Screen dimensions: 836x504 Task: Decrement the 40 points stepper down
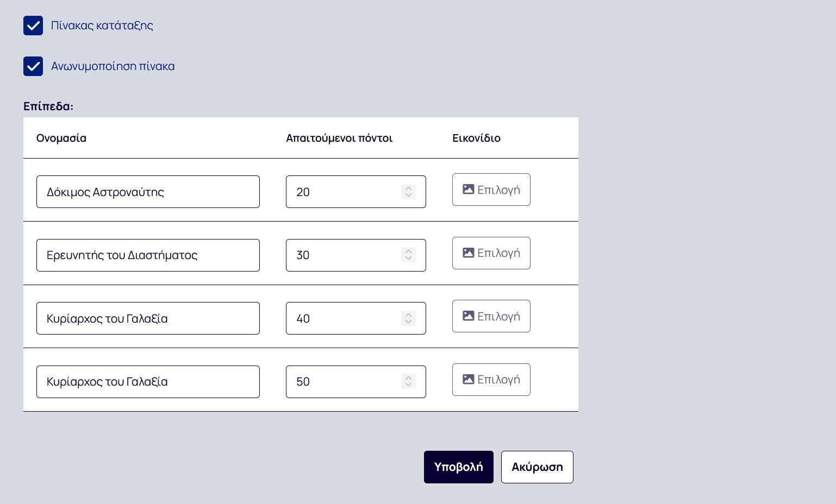(408, 322)
